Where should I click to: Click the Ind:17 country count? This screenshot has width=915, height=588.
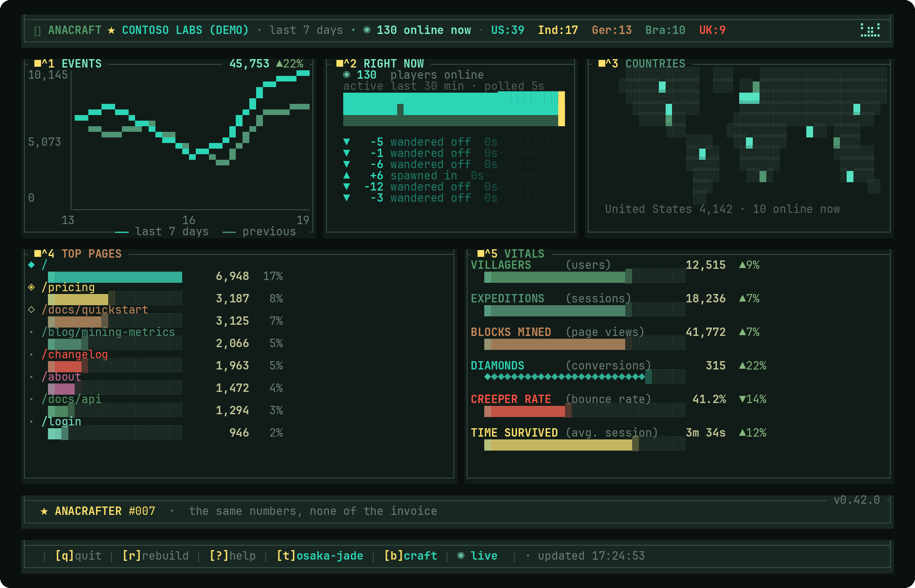[x=558, y=30]
